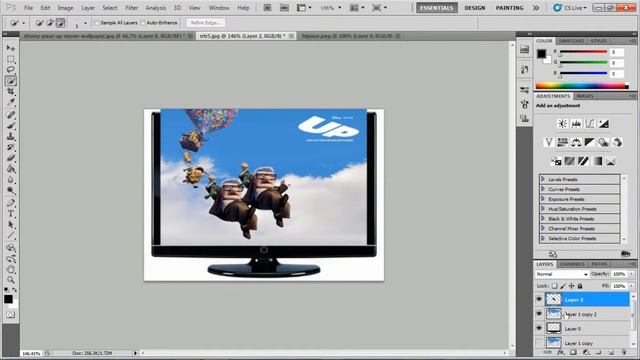640x360 pixels.
Task: Add a Levels adjustment
Action: (576, 124)
